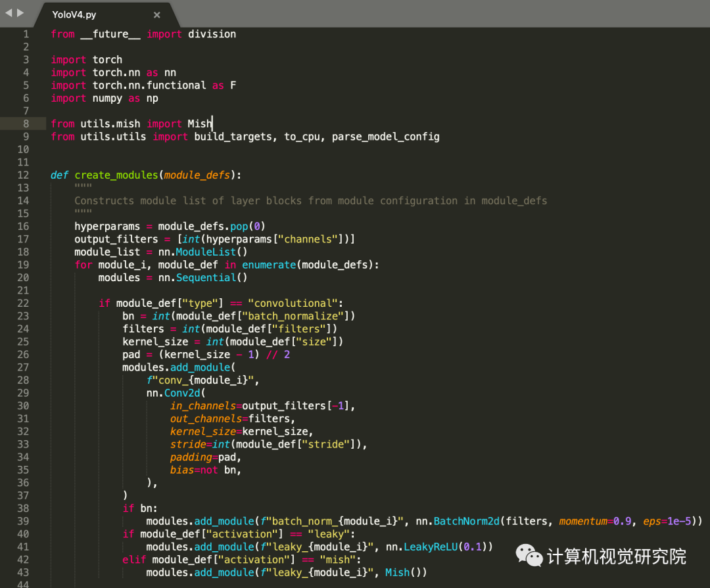Click the parameter 'module_defs' on line 12
This screenshot has height=588, width=710.
(197, 175)
